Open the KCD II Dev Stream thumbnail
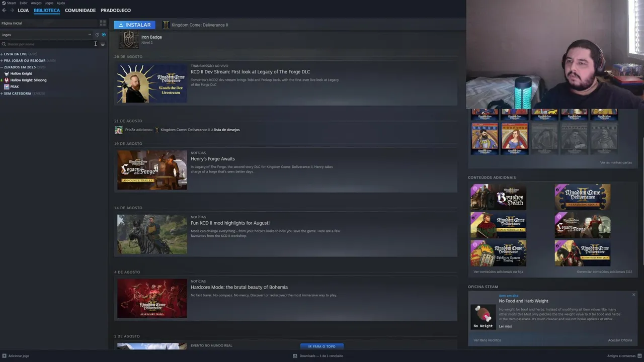The width and height of the screenshot is (644, 362). point(152,83)
